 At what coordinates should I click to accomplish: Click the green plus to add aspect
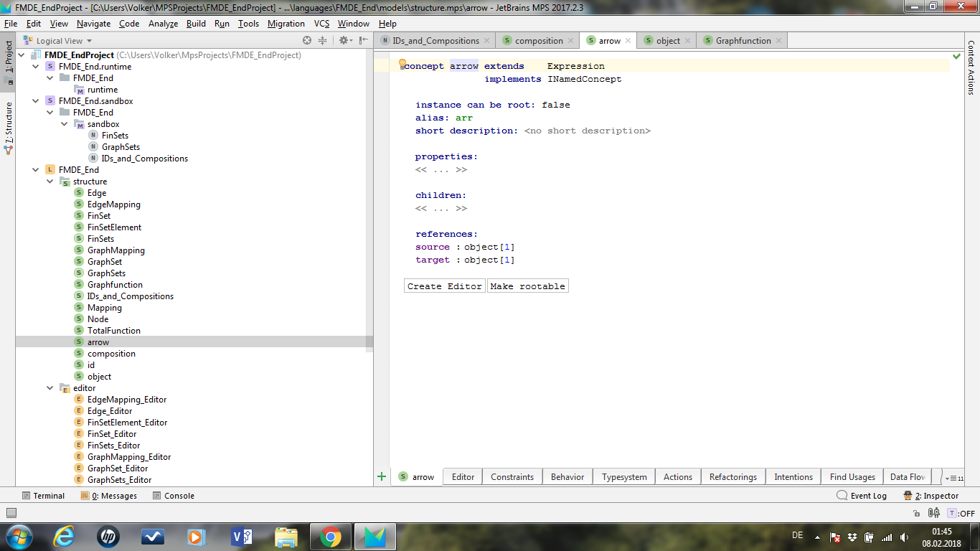coord(381,476)
